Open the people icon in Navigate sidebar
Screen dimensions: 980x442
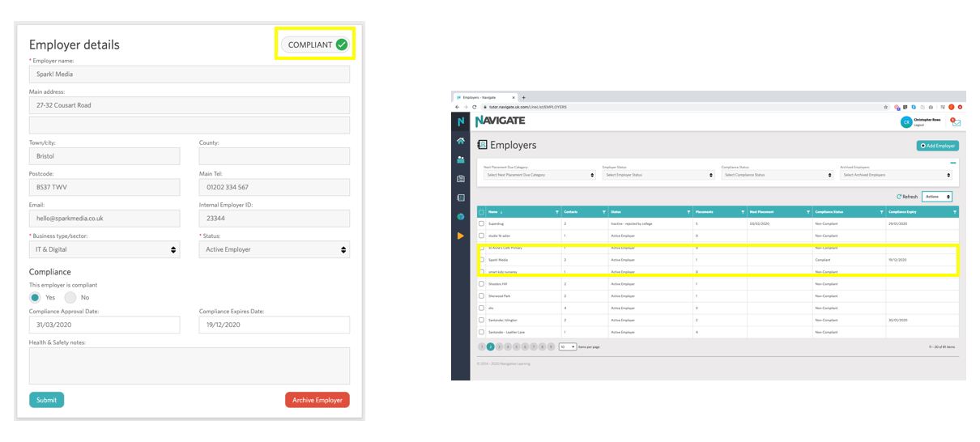[461, 160]
